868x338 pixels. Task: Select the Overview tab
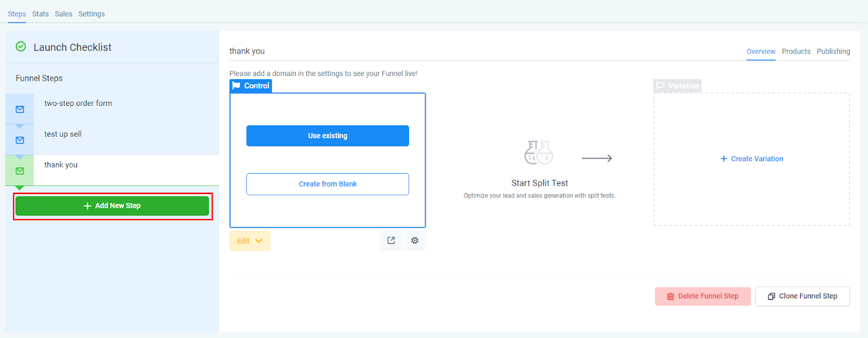coord(761,52)
